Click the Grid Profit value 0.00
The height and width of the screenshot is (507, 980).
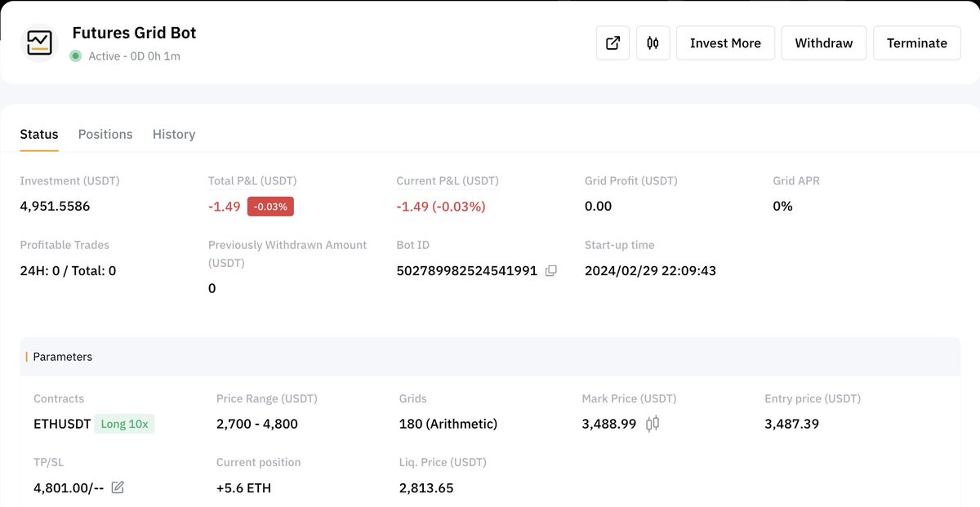tap(598, 206)
